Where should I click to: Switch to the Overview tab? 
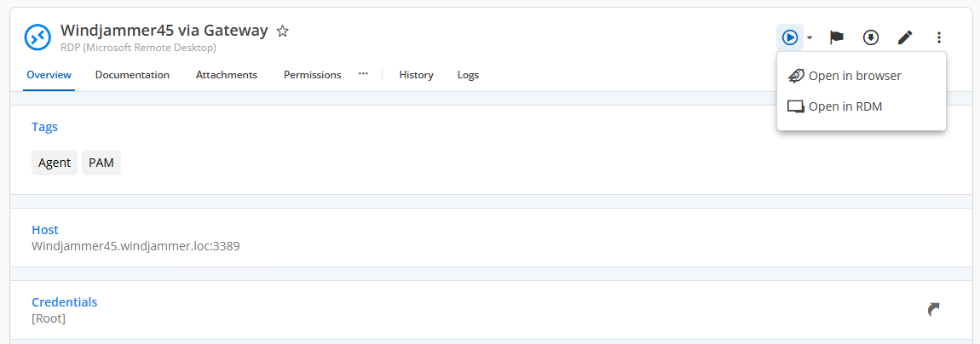coord(49,75)
